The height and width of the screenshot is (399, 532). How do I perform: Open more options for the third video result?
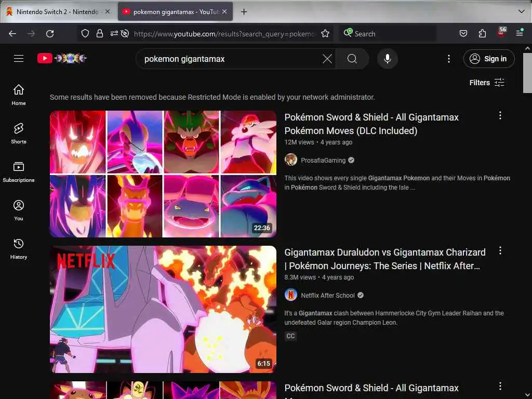[500, 386]
